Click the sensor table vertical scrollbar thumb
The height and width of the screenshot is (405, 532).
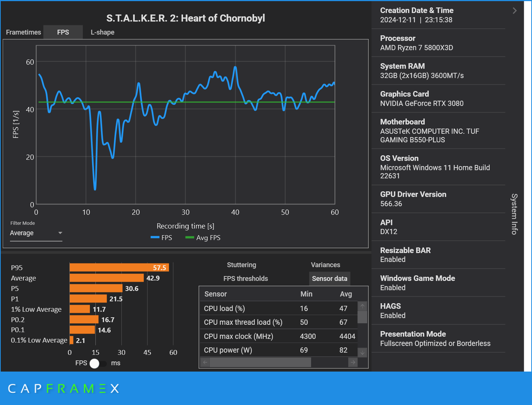pyautogui.click(x=363, y=317)
